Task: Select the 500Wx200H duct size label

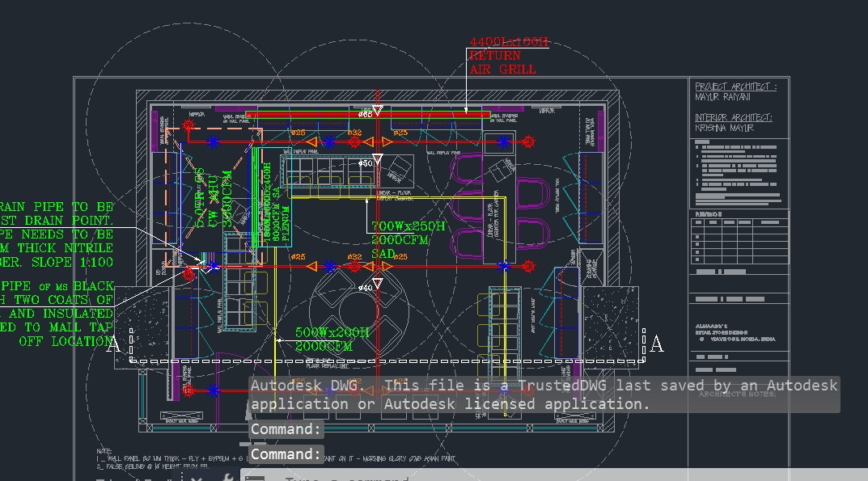Action: coord(332,332)
